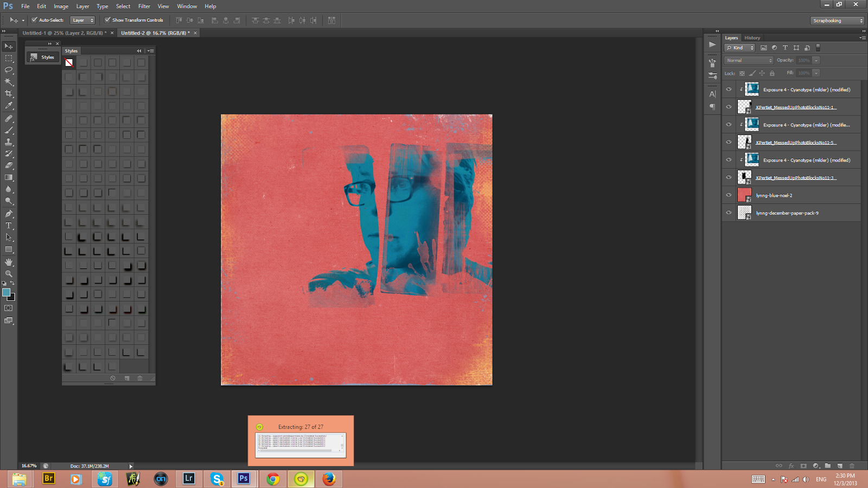Click the foreground color swatch
This screenshot has height=488, width=868.
pyautogui.click(x=7, y=293)
